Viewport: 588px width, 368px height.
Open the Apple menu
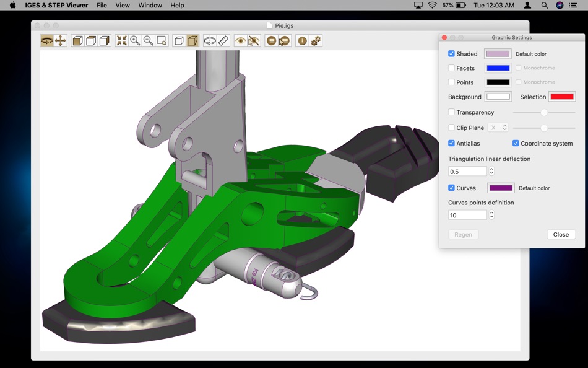13,5
